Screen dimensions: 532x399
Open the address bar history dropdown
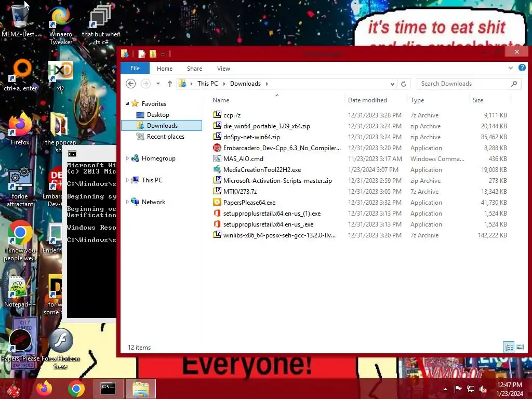(392, 84)
